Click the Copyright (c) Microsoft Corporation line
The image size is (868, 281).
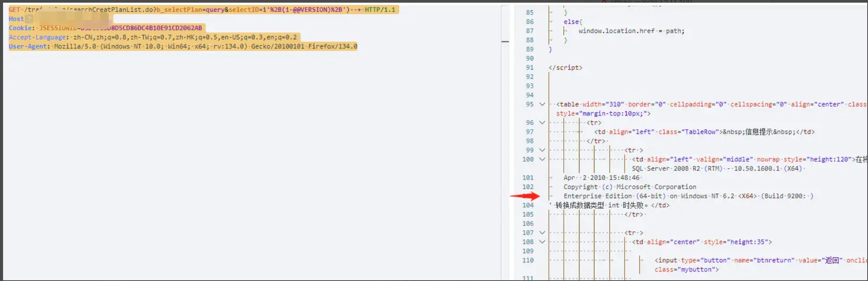630,187
